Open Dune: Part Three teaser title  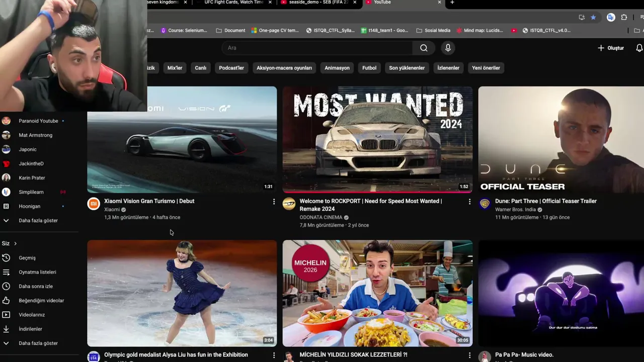click(x=546, y=201)
